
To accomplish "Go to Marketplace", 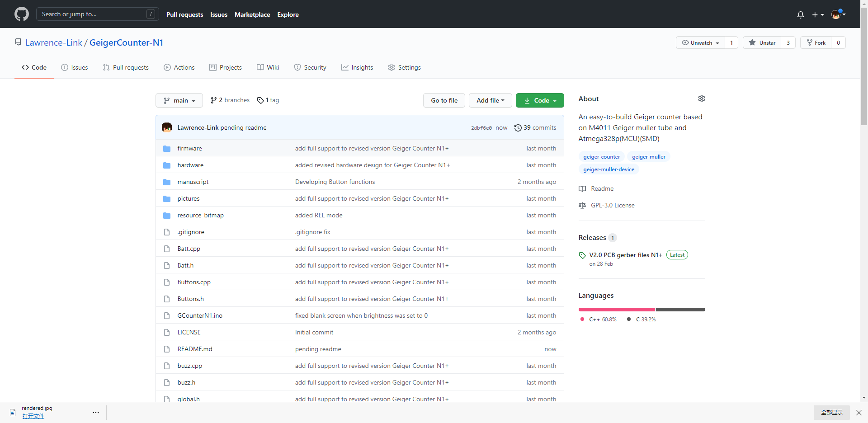I will click(x=252, y=14).
